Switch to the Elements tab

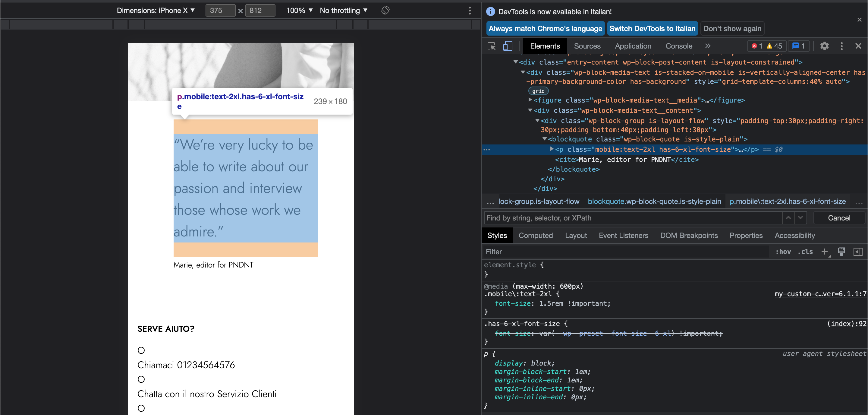(545, 46)
